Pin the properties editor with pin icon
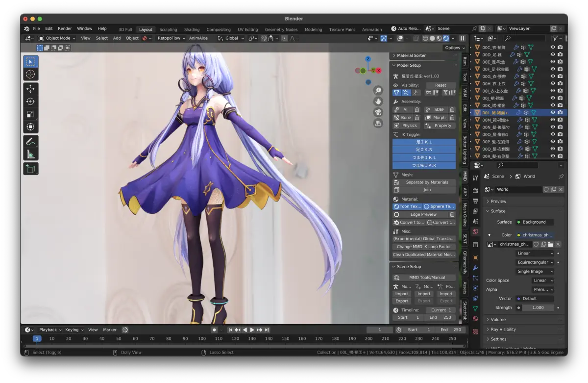Viewport: 588px width, 383px height. point(561,177)
